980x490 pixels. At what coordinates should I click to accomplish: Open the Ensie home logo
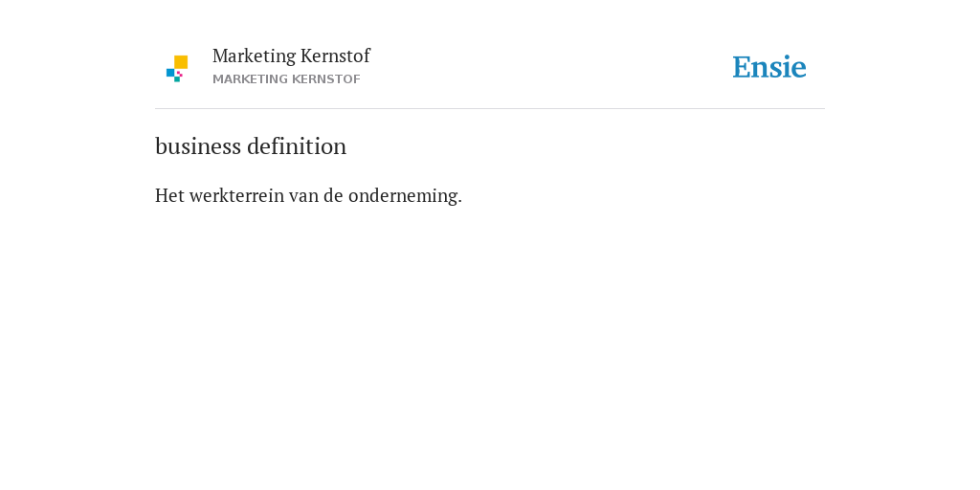[x=769, y=67]
